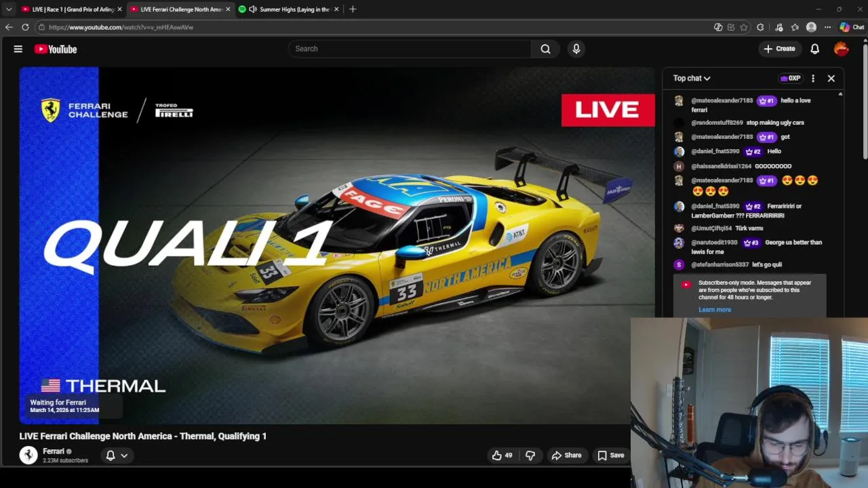Click the video title LIVE Ferrari Challenge text
868x488 pixels.
[x=143, y=436]
